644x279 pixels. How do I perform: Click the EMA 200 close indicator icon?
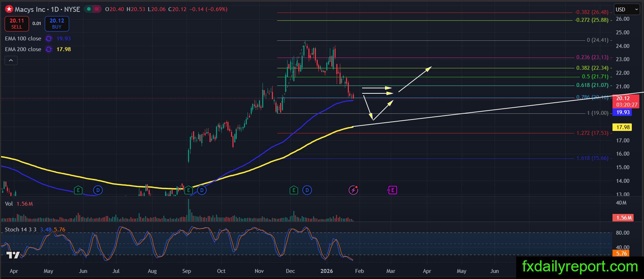click(x=49, y=49)
